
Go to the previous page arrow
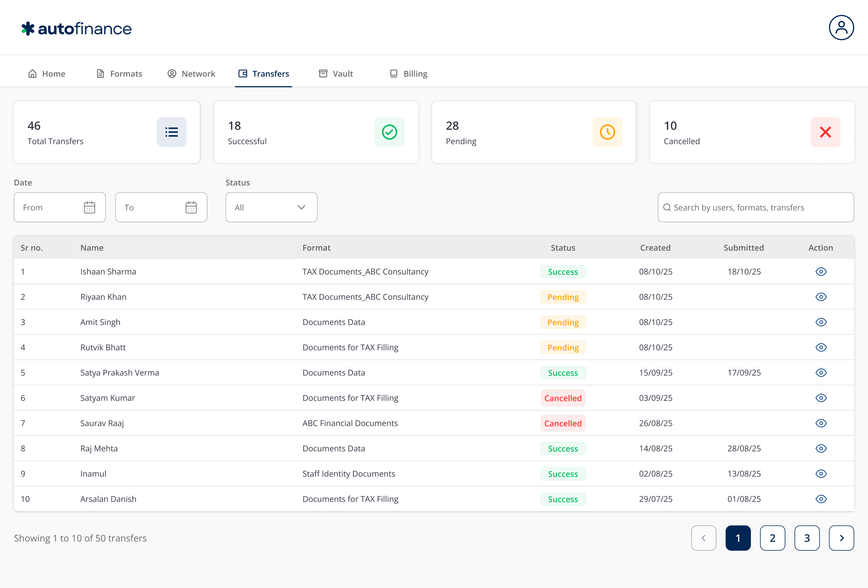pyautogui.click(x=703, y=538)
